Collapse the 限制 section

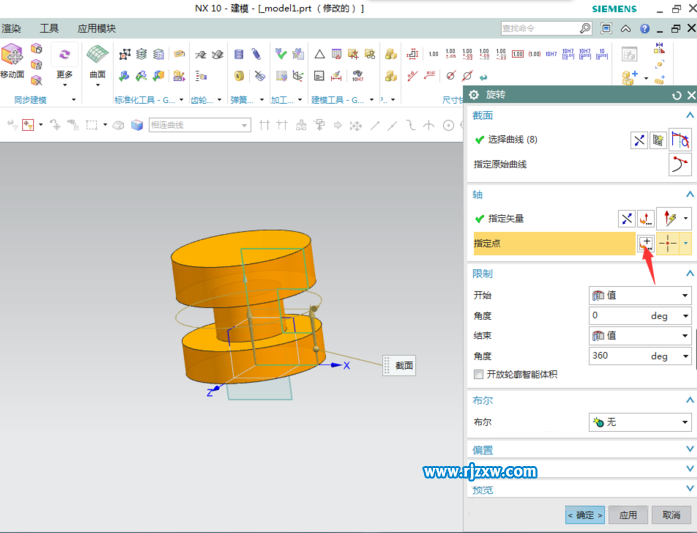click(689, 274)
